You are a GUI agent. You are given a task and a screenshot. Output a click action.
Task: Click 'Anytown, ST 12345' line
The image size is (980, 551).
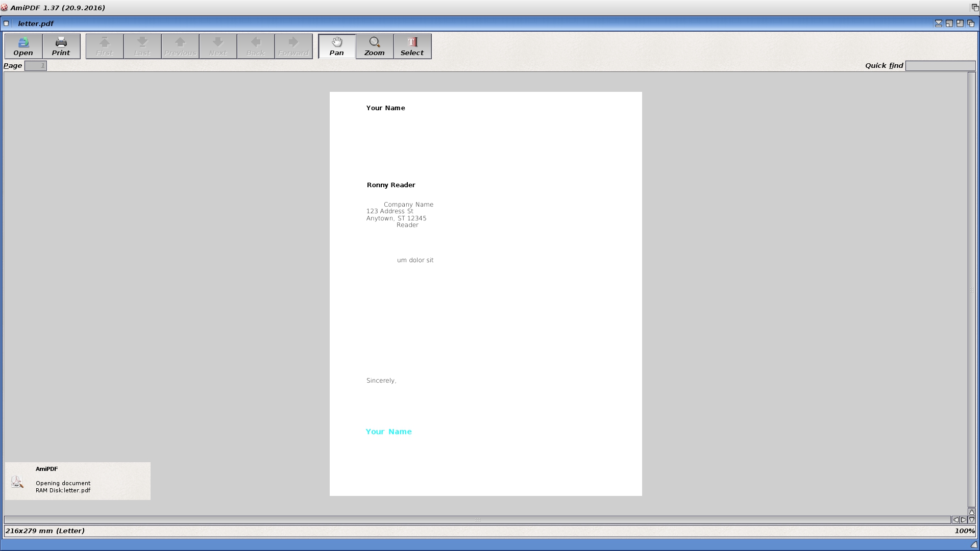(396, 218)
